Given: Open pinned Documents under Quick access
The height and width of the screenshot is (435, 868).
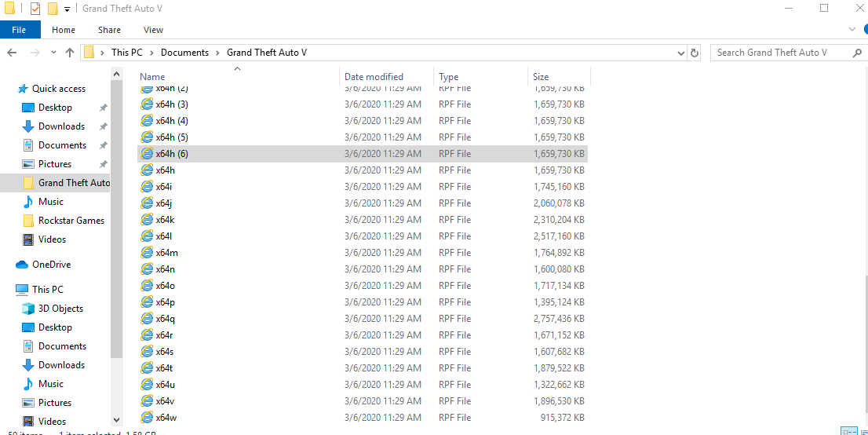Looking at the screenshot, I should pyautogui.click(x=62, y=145).
